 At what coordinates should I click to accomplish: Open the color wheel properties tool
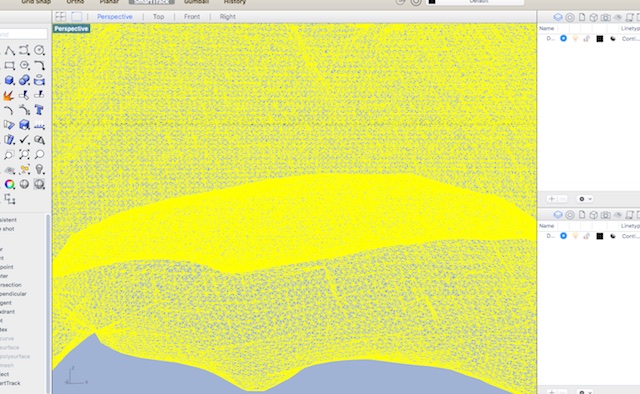coord(9,185)
